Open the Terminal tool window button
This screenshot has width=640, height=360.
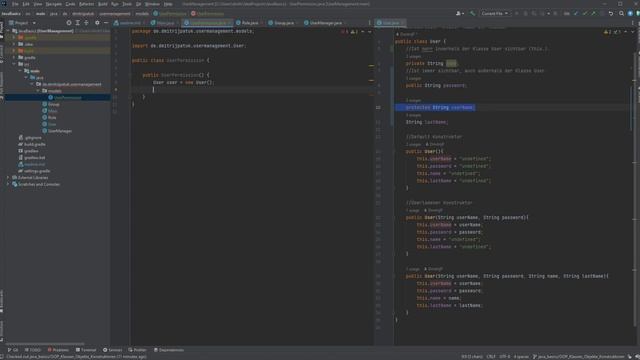click(x=86, y=350)
